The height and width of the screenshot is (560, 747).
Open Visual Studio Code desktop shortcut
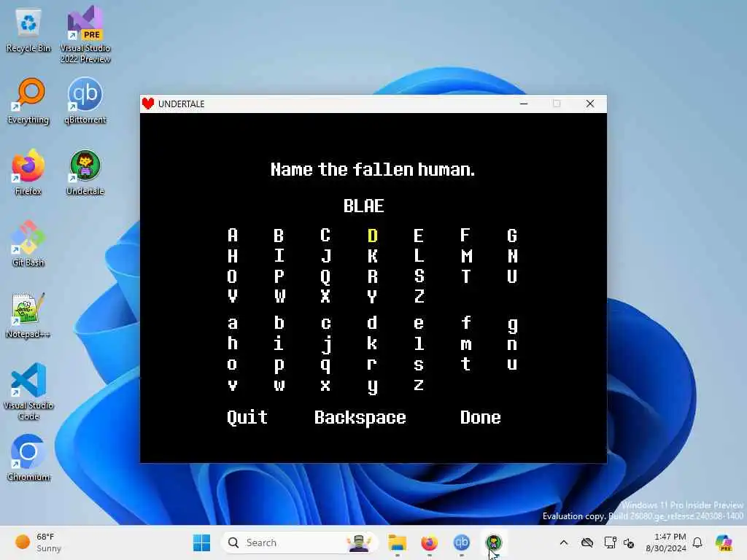28,392
